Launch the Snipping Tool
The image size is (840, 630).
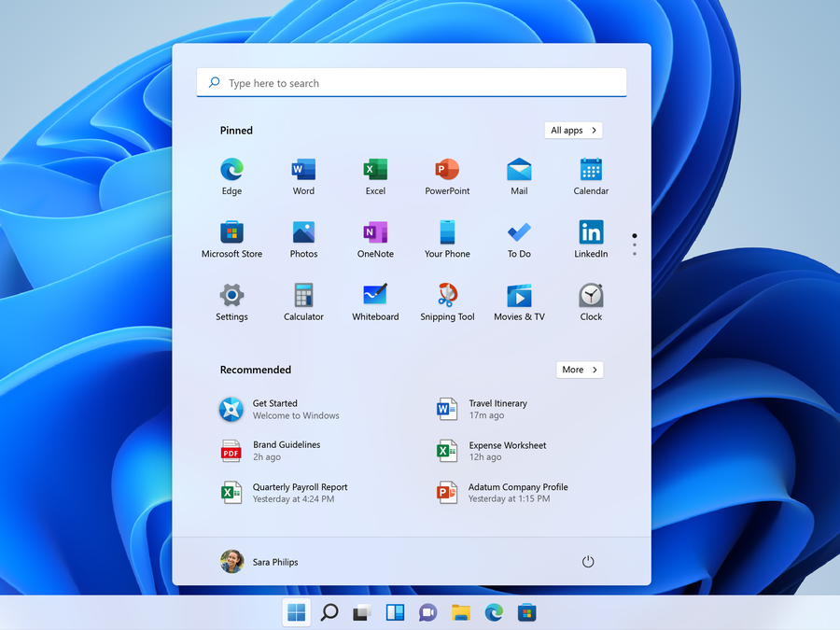click(447, 302)
